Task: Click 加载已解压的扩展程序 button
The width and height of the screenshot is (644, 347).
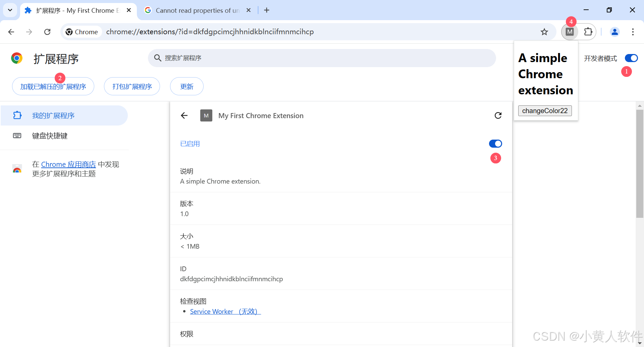Action: 53,87
